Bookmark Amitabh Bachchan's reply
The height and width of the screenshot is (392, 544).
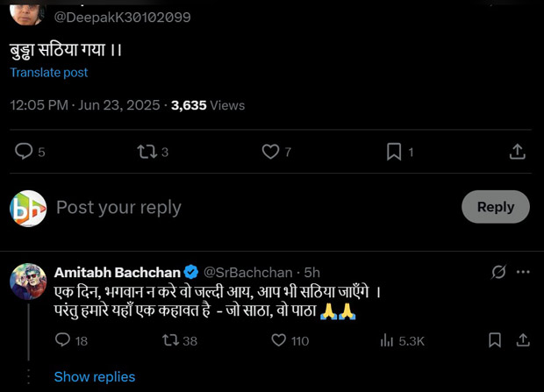[x=495, y=340]
